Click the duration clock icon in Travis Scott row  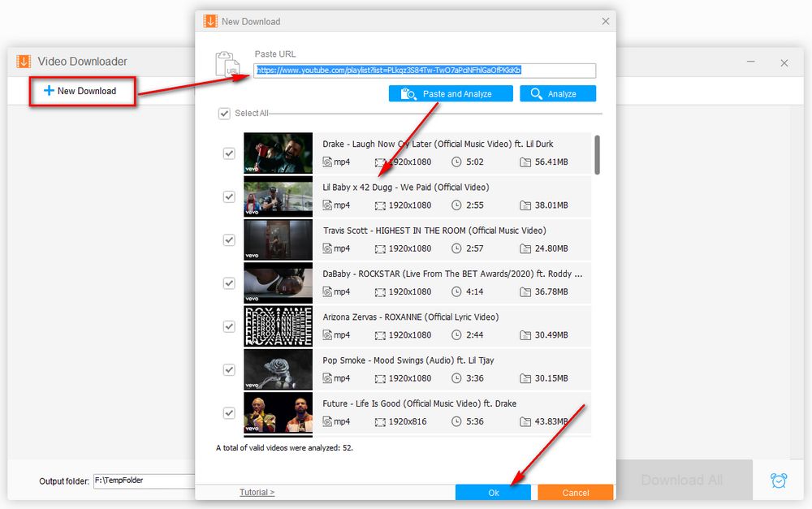point(456,248)
